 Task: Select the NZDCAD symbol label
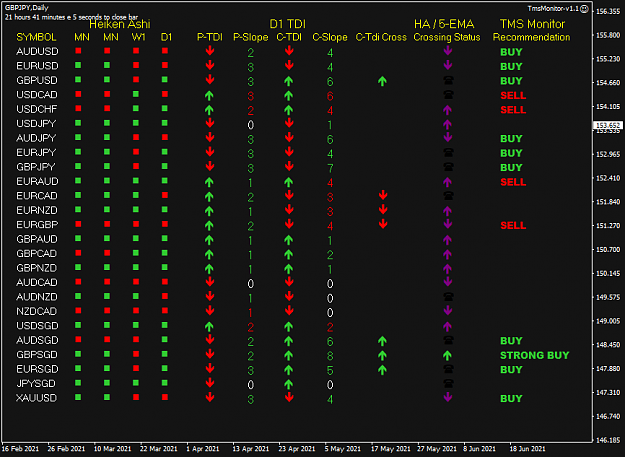click(36, 311)
